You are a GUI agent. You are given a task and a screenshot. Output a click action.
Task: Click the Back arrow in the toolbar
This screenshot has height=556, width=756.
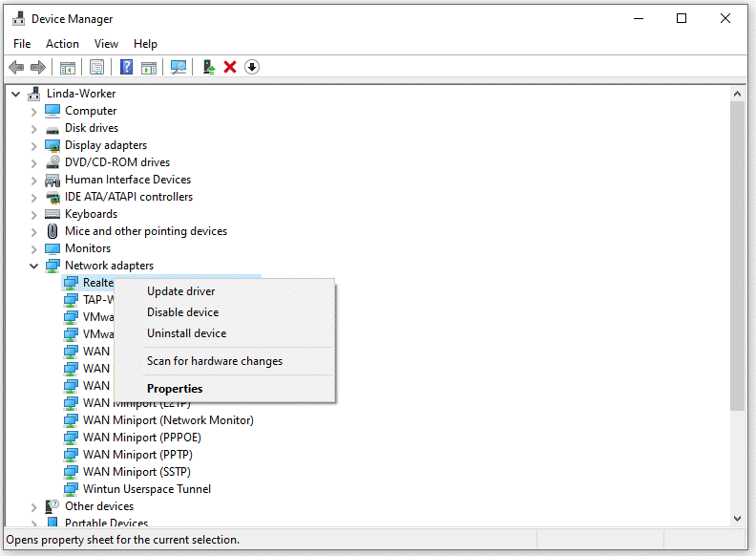tap(16, 67)
